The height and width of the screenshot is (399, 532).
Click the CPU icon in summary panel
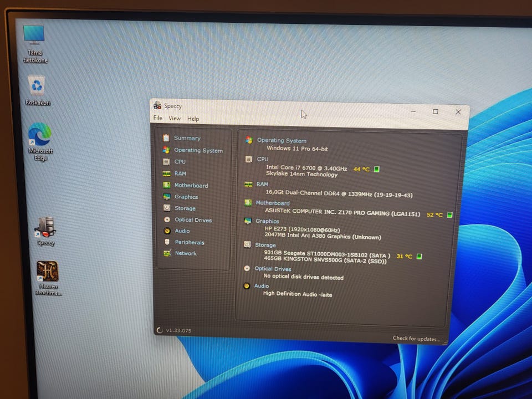pyautogui.click(x=248, y=159)
